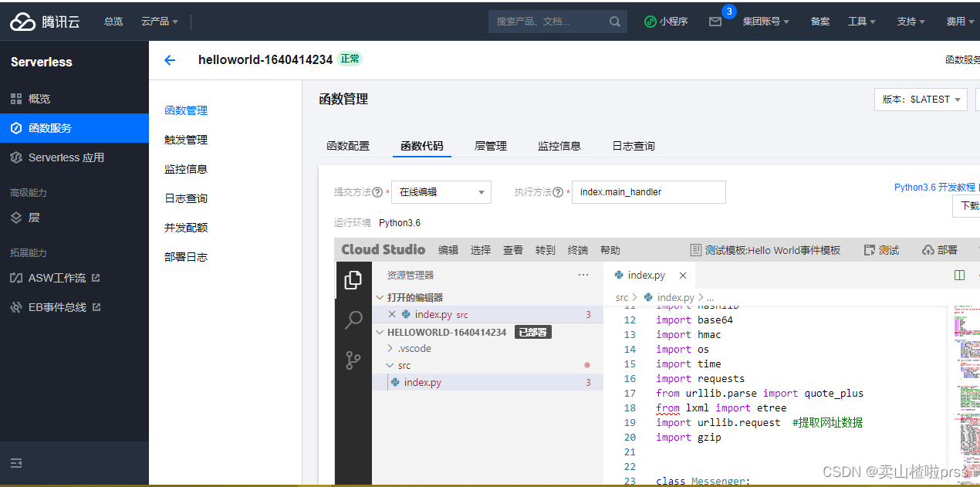Viewport: 980px width, 487px height.
Task: Go back with the blue arrow
Action: (x=170, y=60)
